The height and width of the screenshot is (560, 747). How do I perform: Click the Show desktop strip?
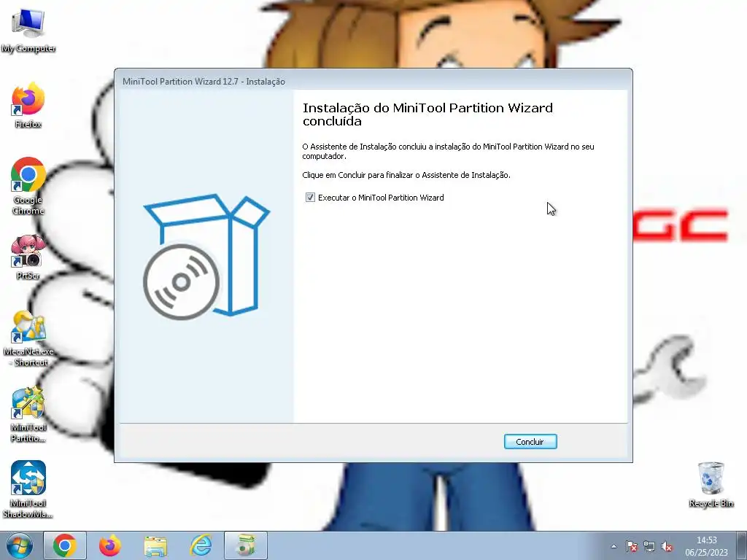pyautogui.click(x=742, y=545)
